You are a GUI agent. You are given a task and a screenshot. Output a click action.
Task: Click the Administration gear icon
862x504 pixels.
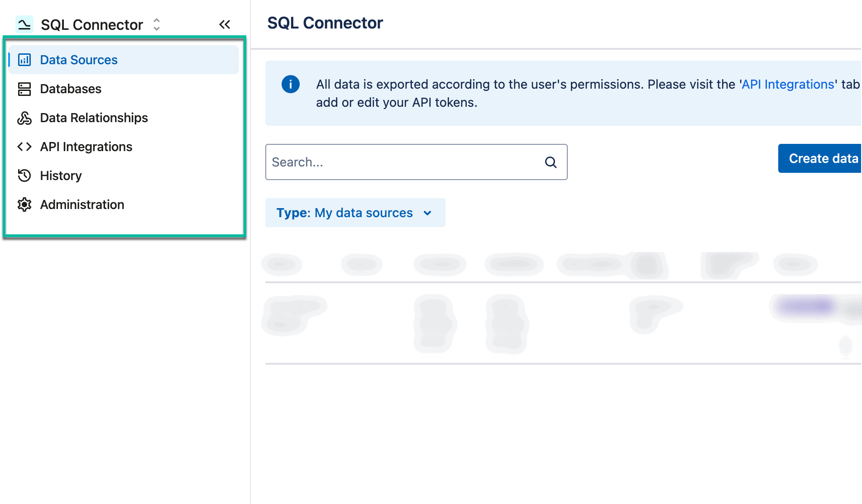pos(24,204)
